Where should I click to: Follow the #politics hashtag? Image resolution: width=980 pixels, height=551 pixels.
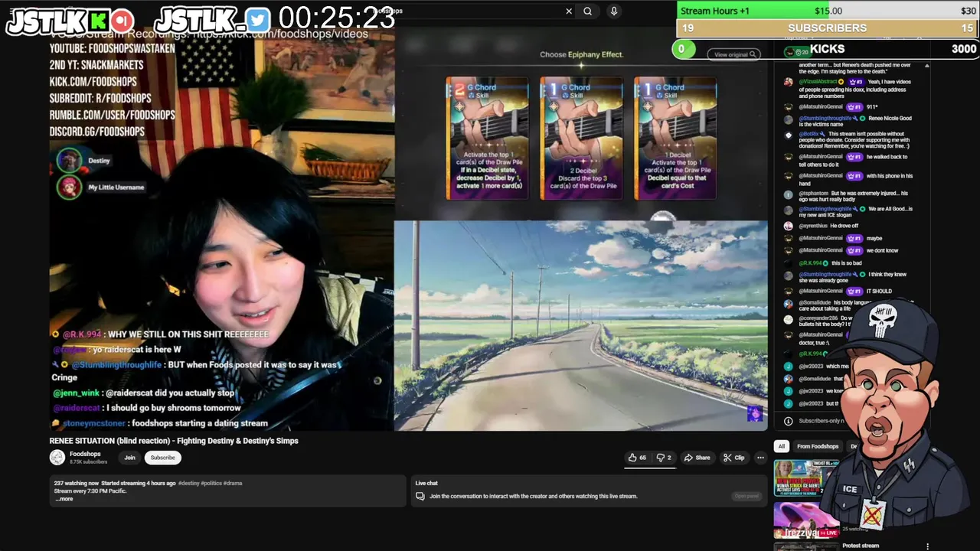(211, 484)
